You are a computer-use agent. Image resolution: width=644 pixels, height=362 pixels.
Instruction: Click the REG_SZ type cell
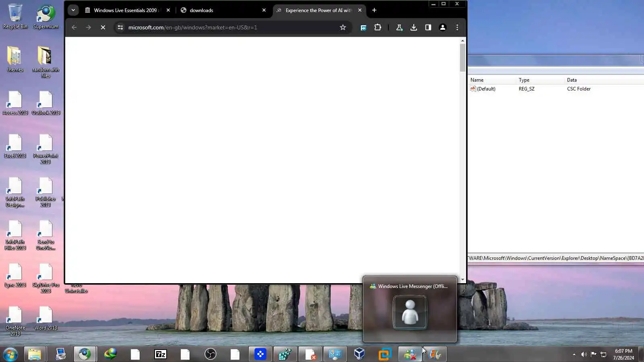[x=526, y=88]
